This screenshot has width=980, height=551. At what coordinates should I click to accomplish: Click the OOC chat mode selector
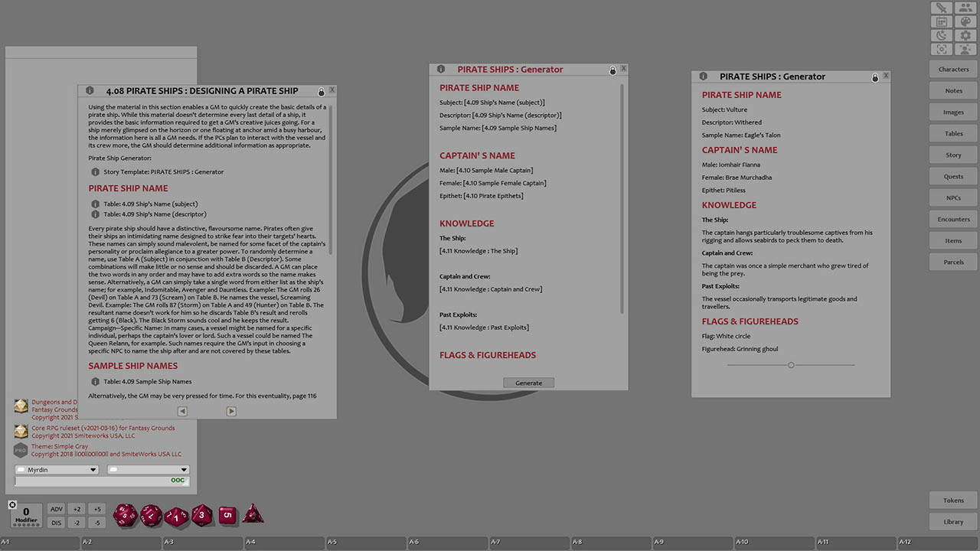tap(178, 480)
